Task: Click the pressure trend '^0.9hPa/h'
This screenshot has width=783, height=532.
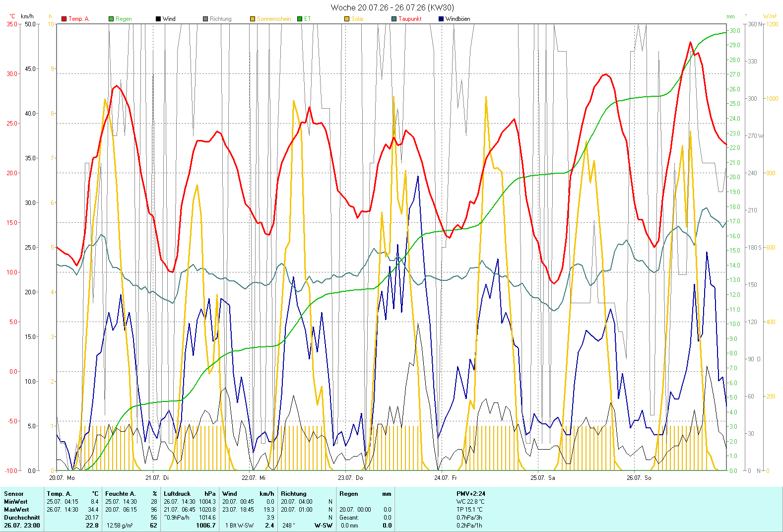Action: click(x=177, y=518)
